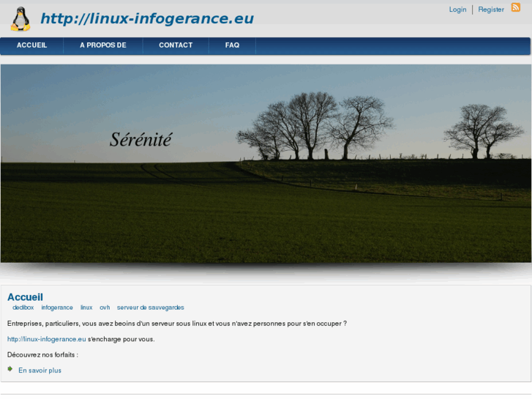Image resolution: width=532 pixels, height=399 pixels.
Task: Open the Accueil article heading
Action: point(25,297)
